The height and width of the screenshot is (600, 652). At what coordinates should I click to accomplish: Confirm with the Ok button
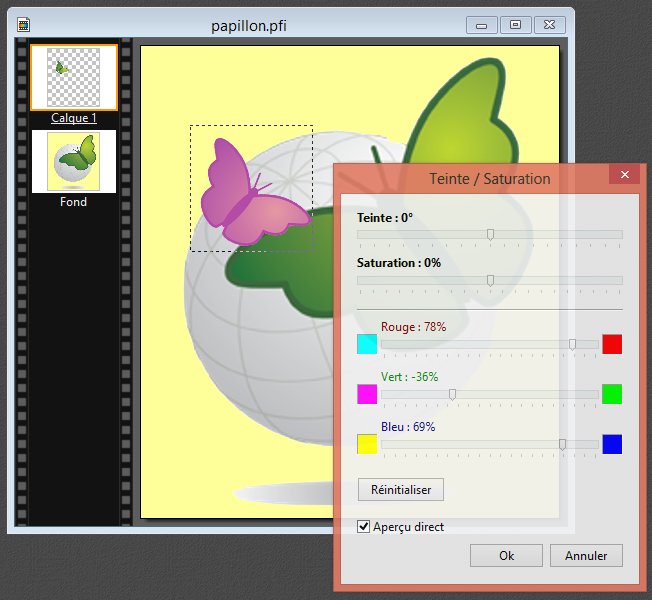click(506, 555)
